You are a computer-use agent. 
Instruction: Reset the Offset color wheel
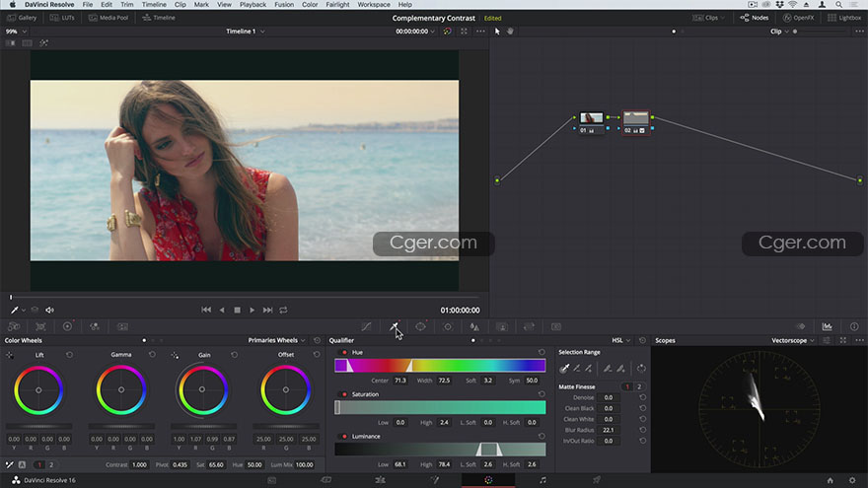click(x=317, y=355)
